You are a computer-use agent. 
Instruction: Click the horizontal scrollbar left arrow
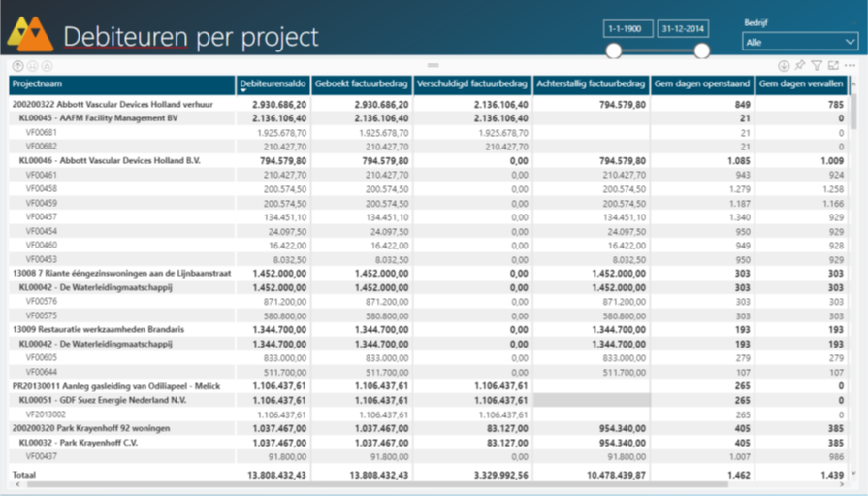pos(17,484)
